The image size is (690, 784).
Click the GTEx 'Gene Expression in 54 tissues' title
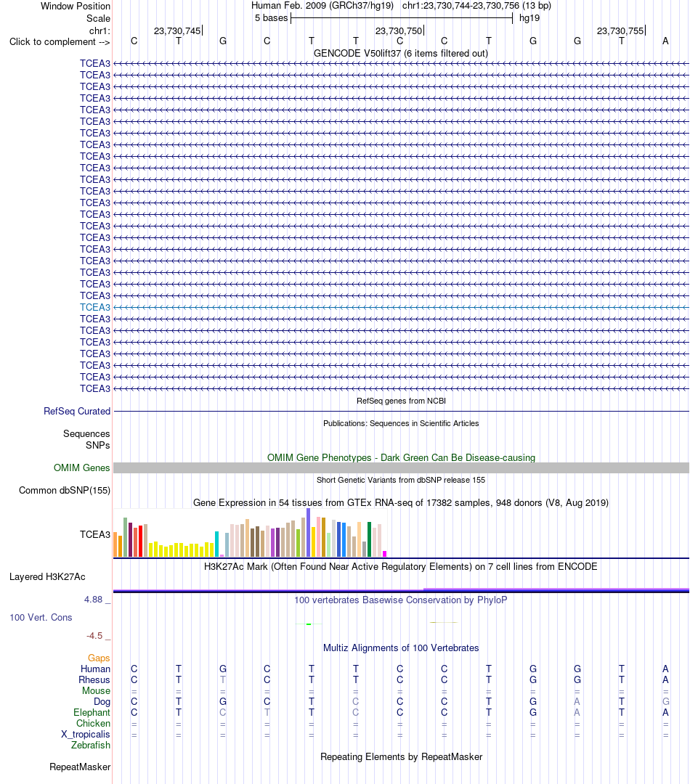tap(401, 502)
